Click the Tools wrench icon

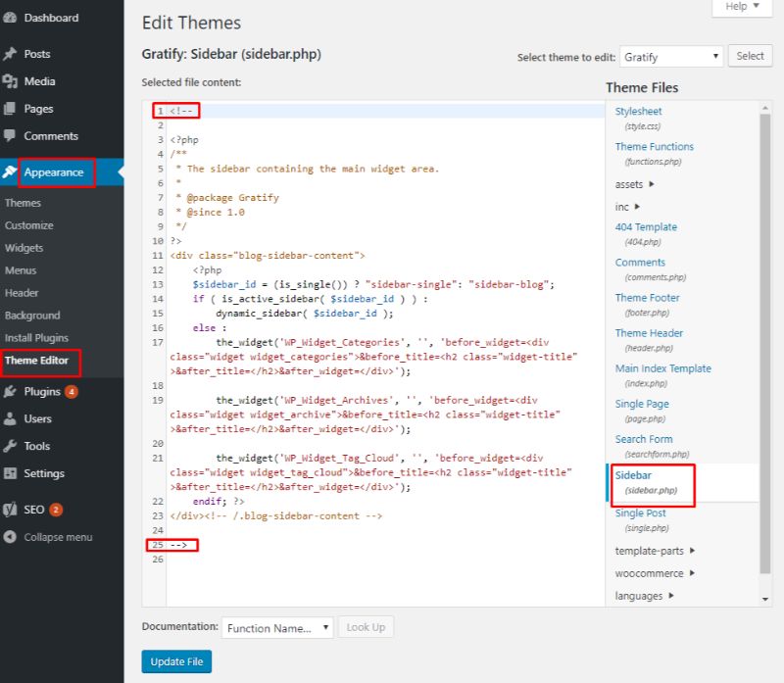10,446
